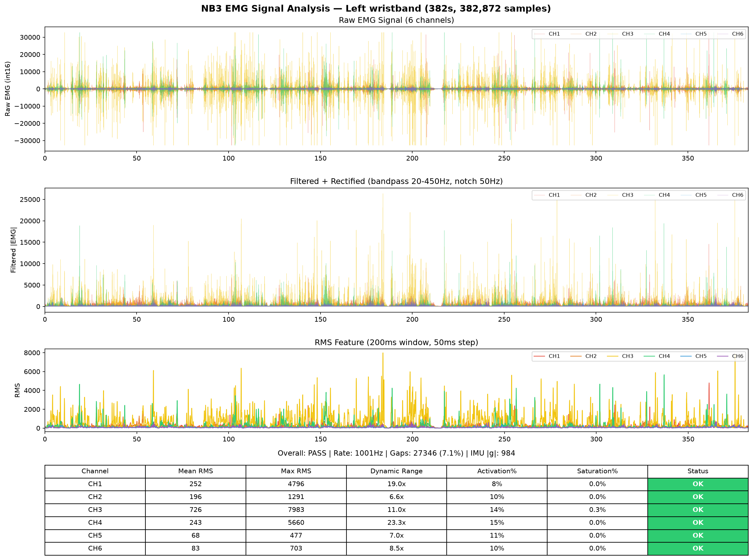Viewport: 753px width, 560px height.
Task: Click Mean RMS value 243 for CH4
Action: point(196,523)
